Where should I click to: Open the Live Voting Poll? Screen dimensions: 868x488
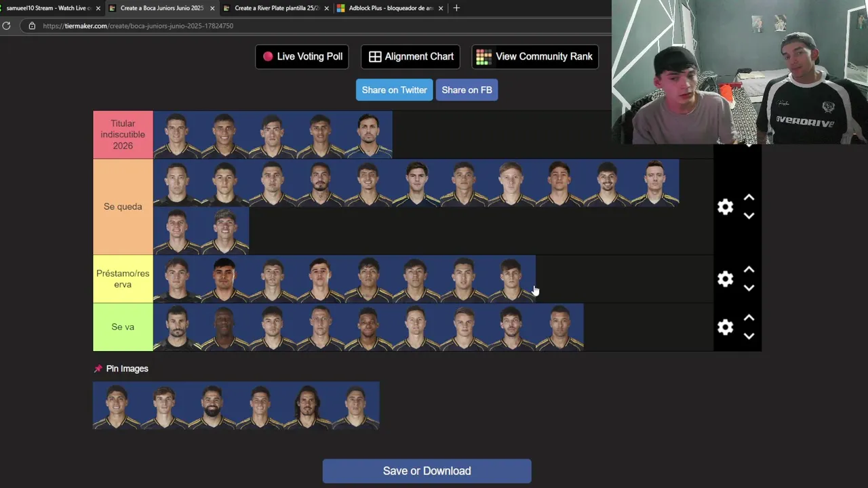pos(302,56)
